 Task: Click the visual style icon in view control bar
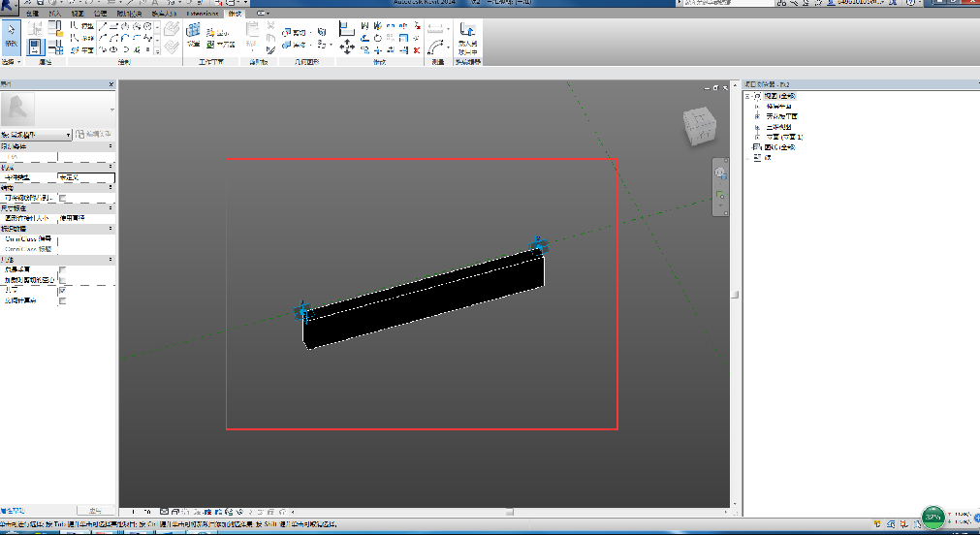coord(175,512)
